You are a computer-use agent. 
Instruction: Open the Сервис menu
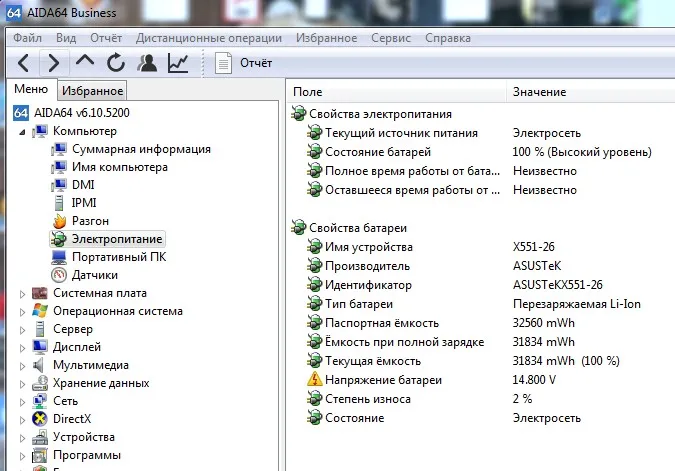click(391, 38)
